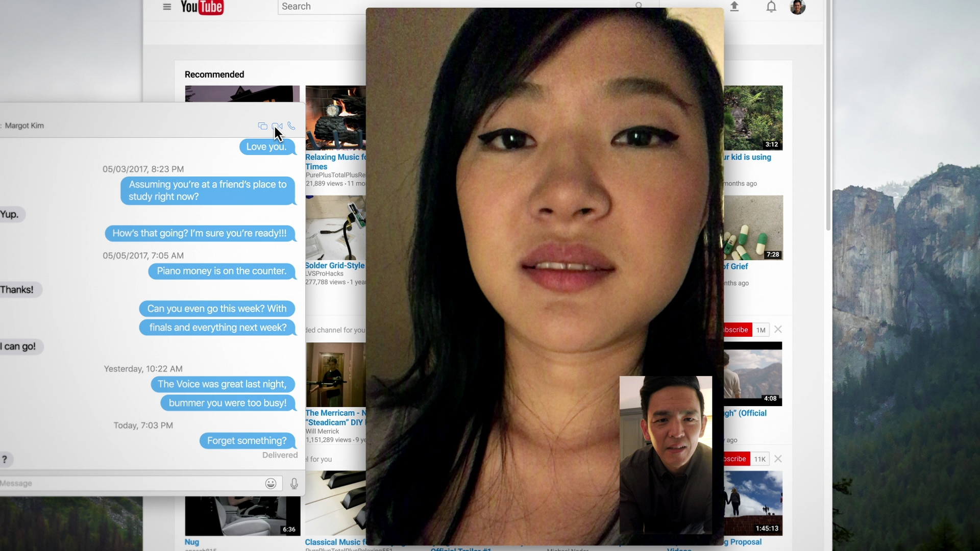Open the Merricam Steadicam video thumbnail
The width and height of the screenshot is (980, 551).
coord(335,374)
